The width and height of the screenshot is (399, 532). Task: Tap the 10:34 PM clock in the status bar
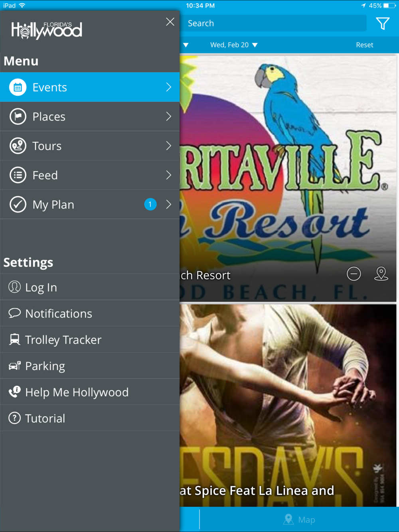point(200,6)
